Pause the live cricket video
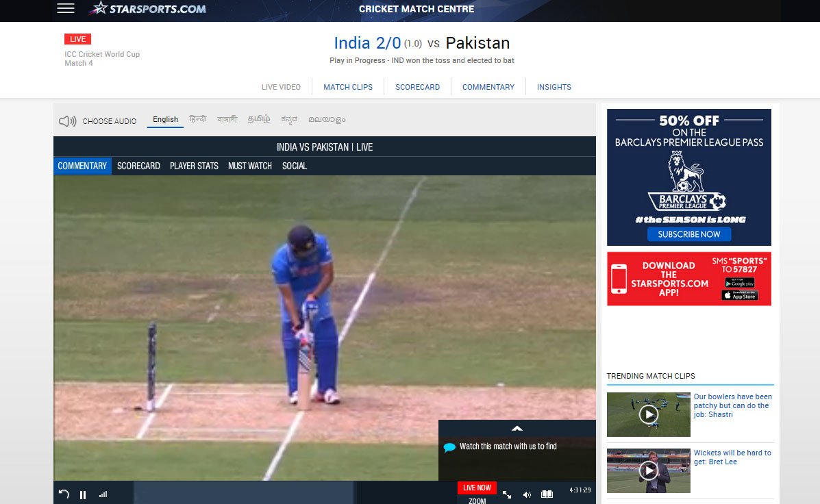Image resolution: width=820 pixels, height=504 pixels. 83,494
